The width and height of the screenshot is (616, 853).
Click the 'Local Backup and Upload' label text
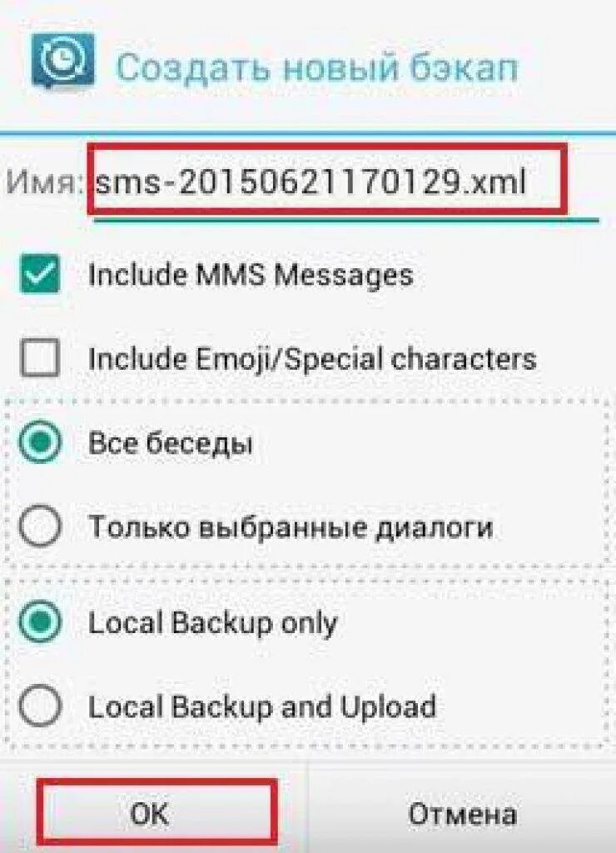click(262, 706)
